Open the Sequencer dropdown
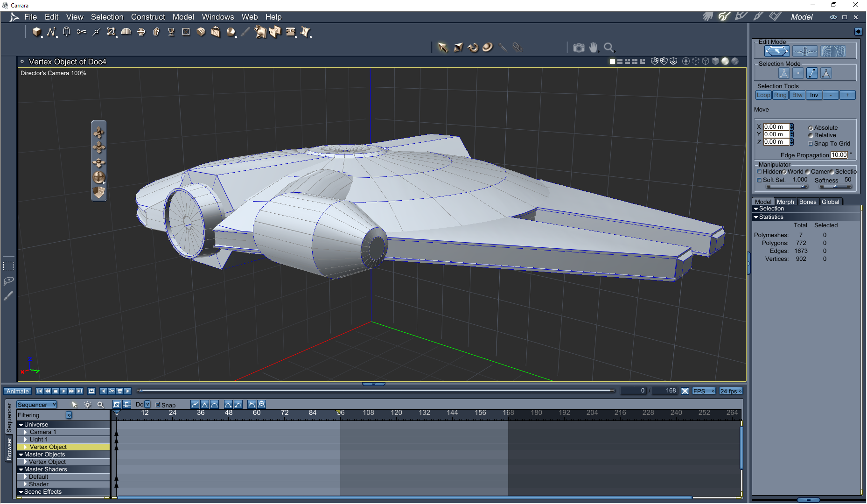 37,405
